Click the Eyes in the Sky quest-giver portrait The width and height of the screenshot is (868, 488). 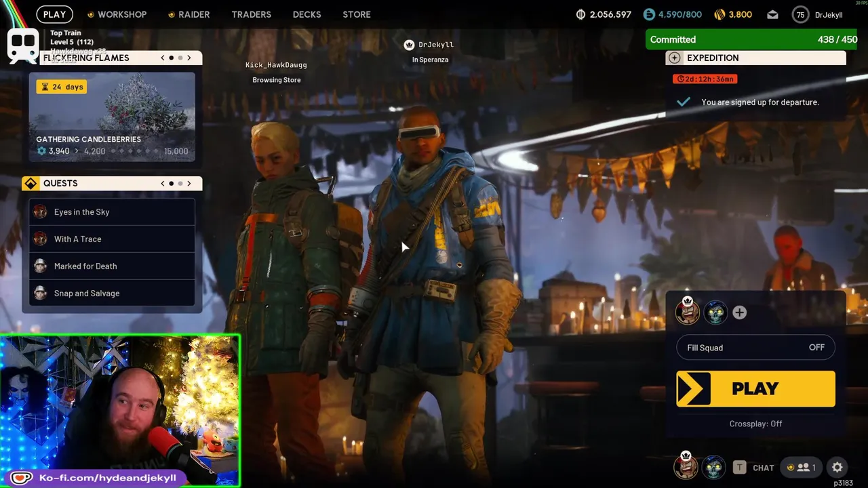click(40, 211)
